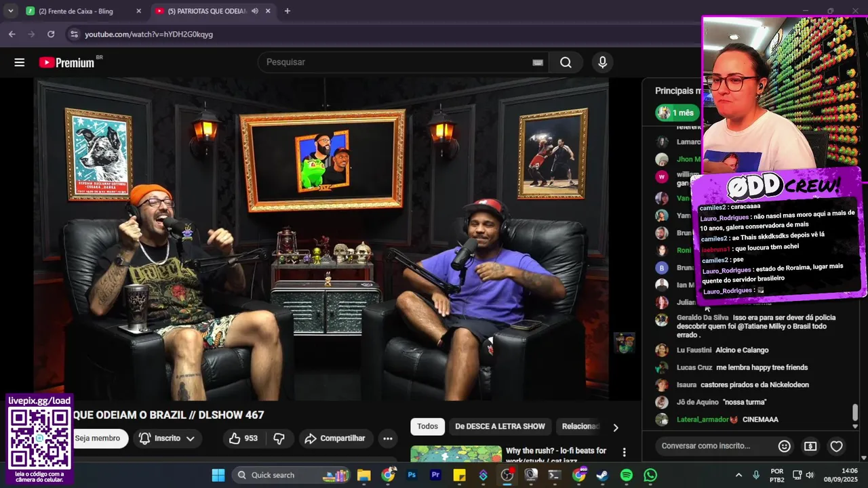
Task: Switch input language POR PTB2
Action: tap(777, 475)
